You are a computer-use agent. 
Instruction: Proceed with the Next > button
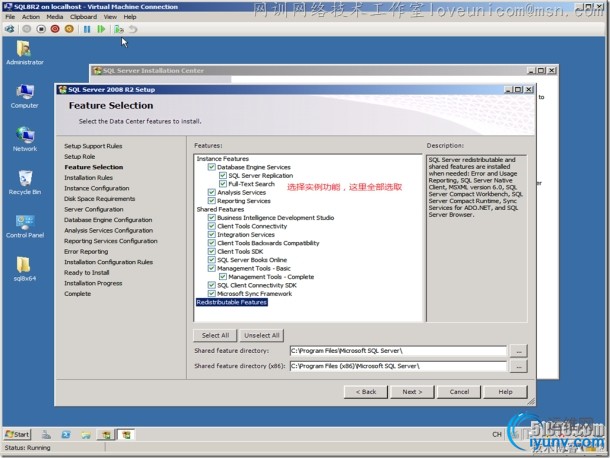412,392
